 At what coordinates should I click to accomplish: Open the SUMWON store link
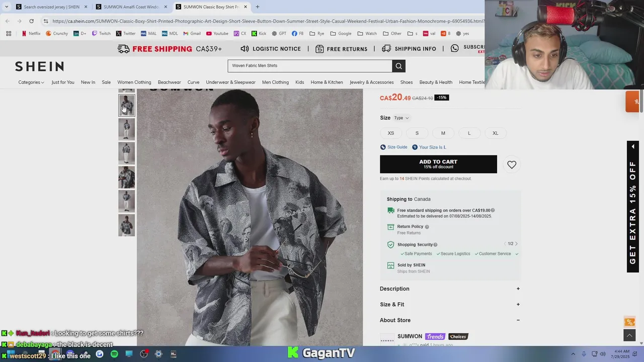click(410, 336)
